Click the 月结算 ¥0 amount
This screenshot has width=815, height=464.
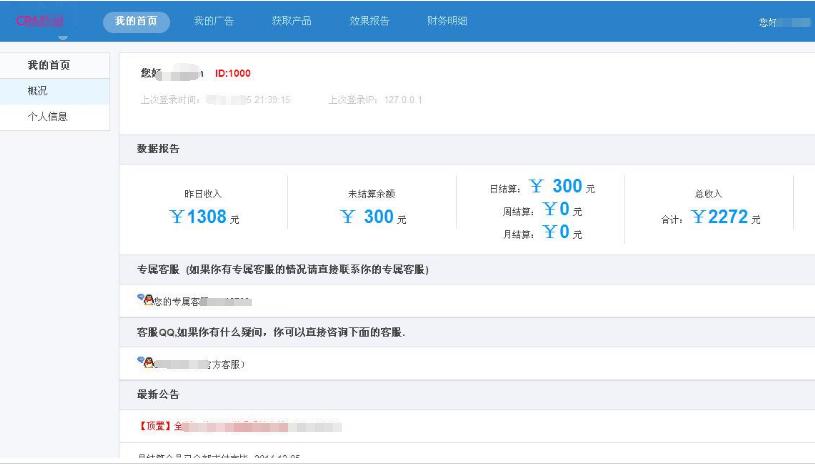[x=562, y=232]
